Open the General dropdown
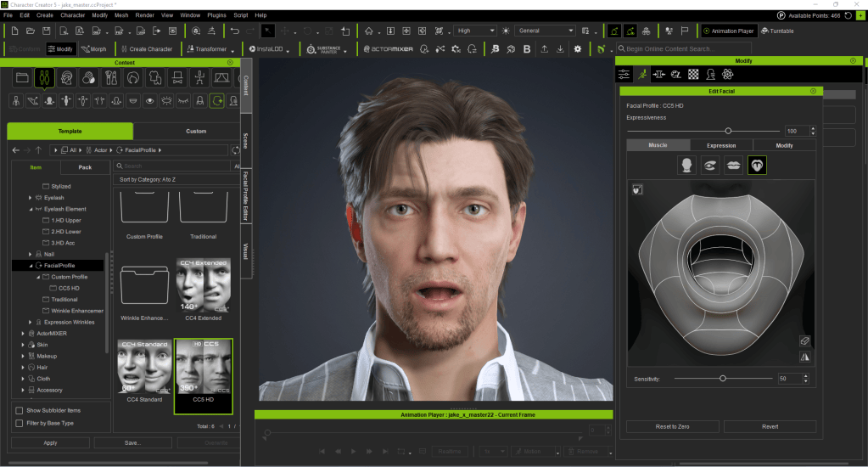Viewport: 868px width, 467px height. [546, 31]
